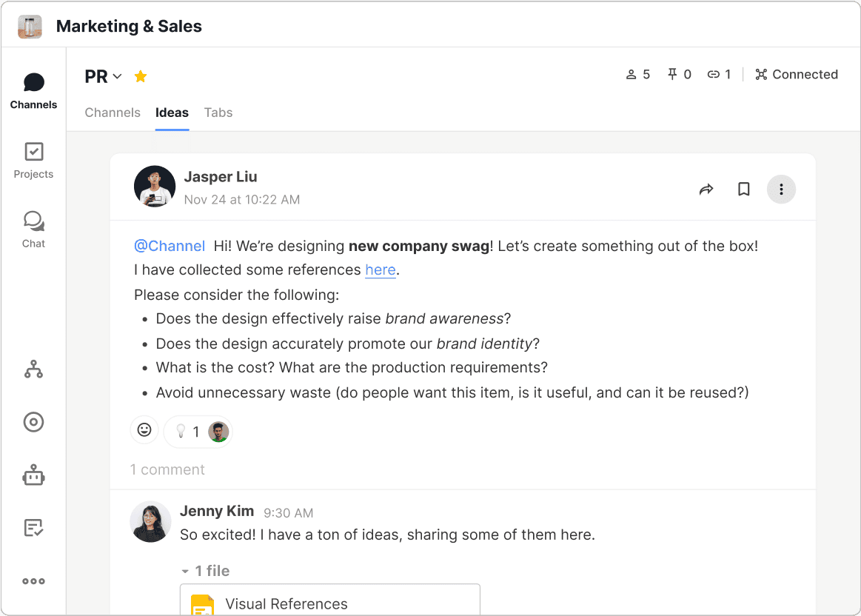The height and width of the screenshot is (616, 861).
Task: Switch to the Tabs tab
Action: [x=218, y=113]
